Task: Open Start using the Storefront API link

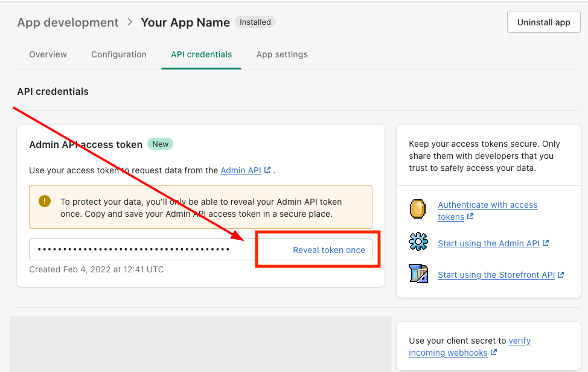Action: (x=496, y=275)
